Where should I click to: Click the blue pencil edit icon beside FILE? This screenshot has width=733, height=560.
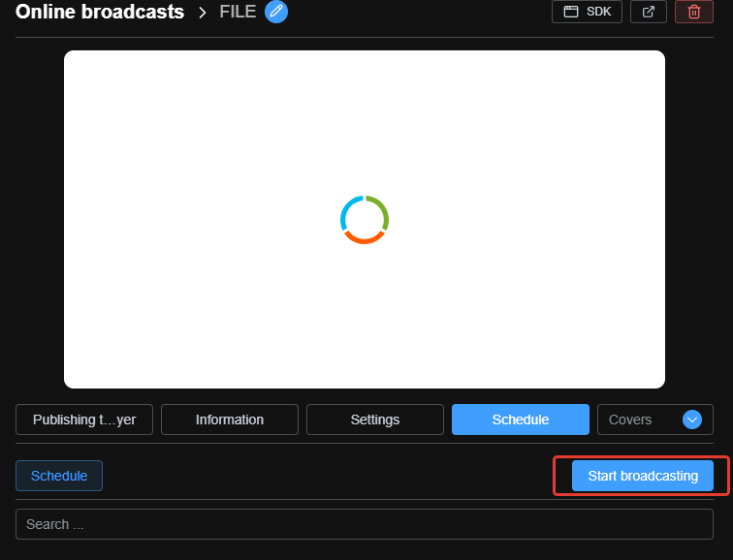click(x=276, y=12)
